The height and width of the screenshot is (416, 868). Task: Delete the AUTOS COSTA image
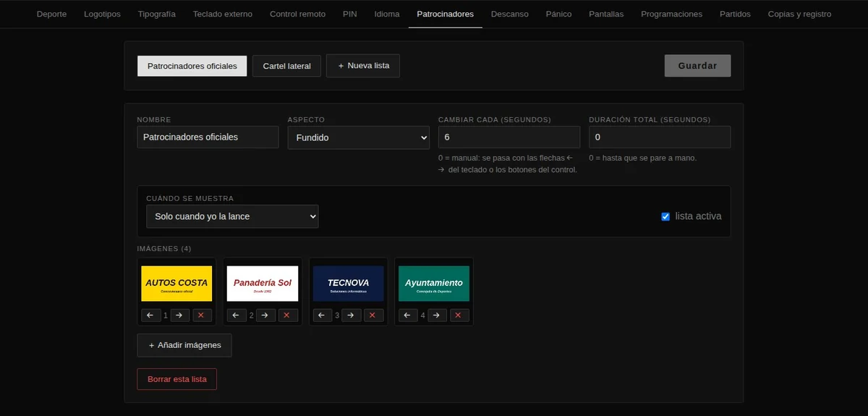coord(203,315)
